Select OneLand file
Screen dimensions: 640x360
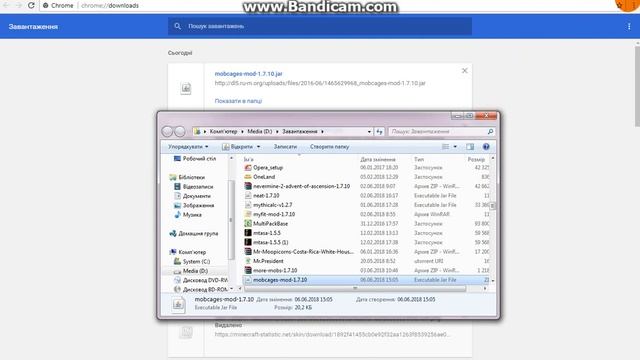click(260, 177)
